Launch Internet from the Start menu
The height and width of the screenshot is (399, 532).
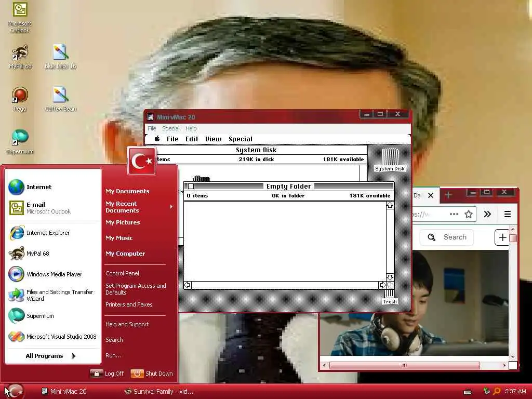click(x=54, y=187)
